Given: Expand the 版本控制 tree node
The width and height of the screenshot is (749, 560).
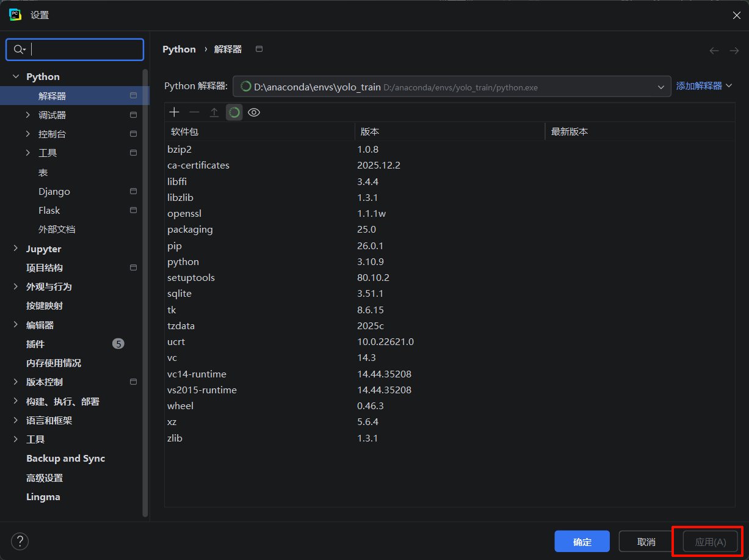Looking at the screenshot, I should tap(16, 382).
